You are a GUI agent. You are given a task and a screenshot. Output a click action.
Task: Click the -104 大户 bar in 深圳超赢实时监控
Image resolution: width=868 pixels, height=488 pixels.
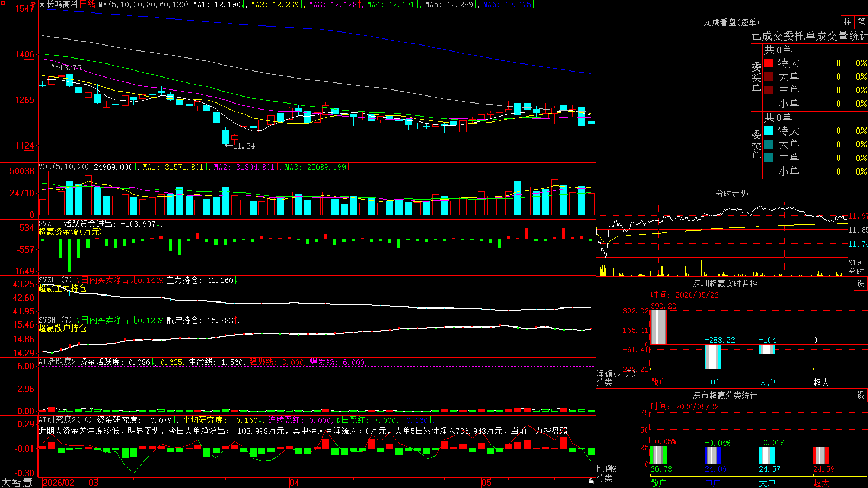(x=767, y=349)
